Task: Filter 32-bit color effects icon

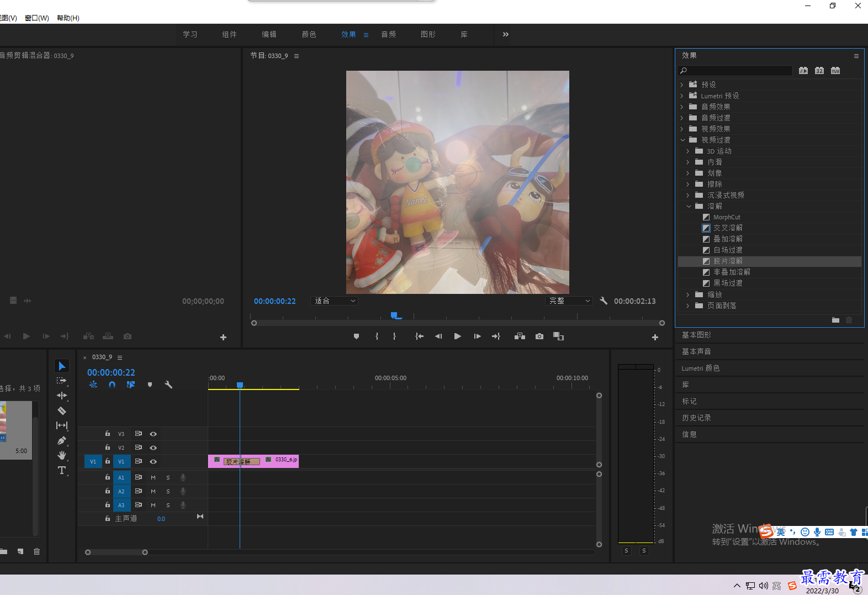Action: point(819,71)
